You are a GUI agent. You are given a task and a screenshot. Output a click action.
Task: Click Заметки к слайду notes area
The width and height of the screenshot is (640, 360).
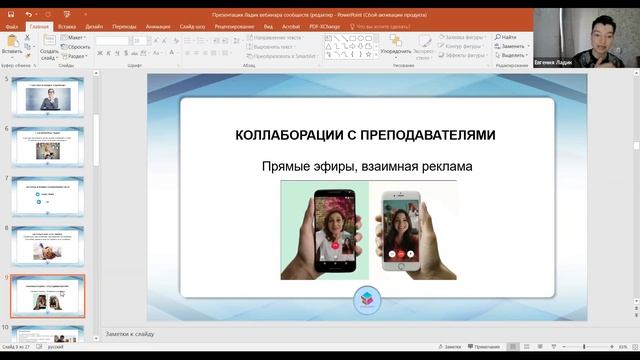130,334
